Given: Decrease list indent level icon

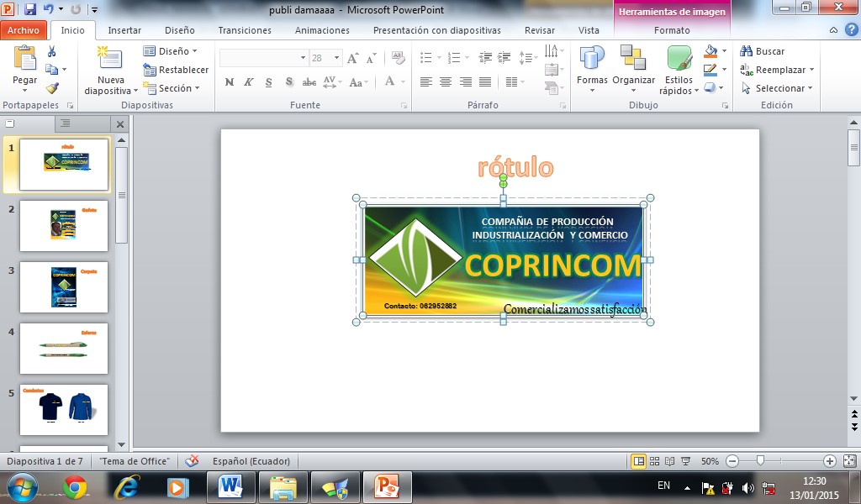Looking at the screenshot, I should [485, 57].
